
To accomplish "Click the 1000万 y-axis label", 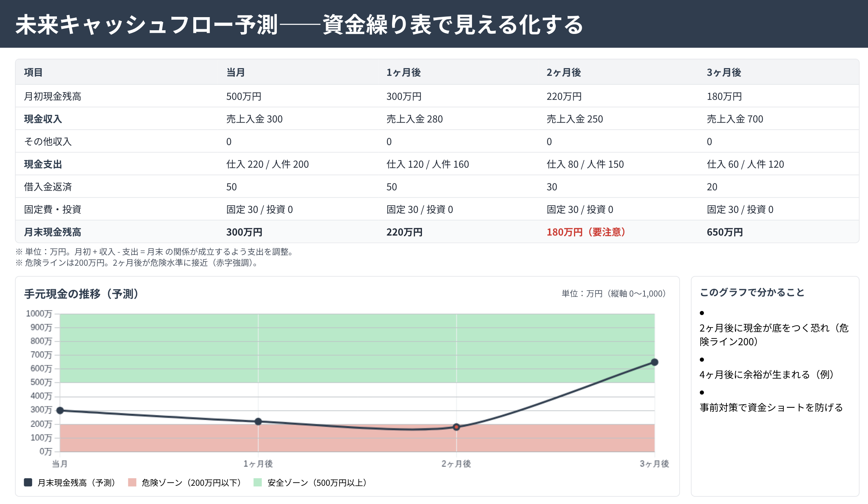I will (39, 314).
